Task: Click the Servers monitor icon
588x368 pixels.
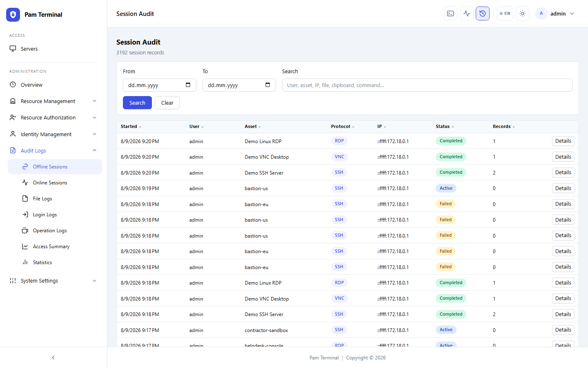Action: (13, 49)
